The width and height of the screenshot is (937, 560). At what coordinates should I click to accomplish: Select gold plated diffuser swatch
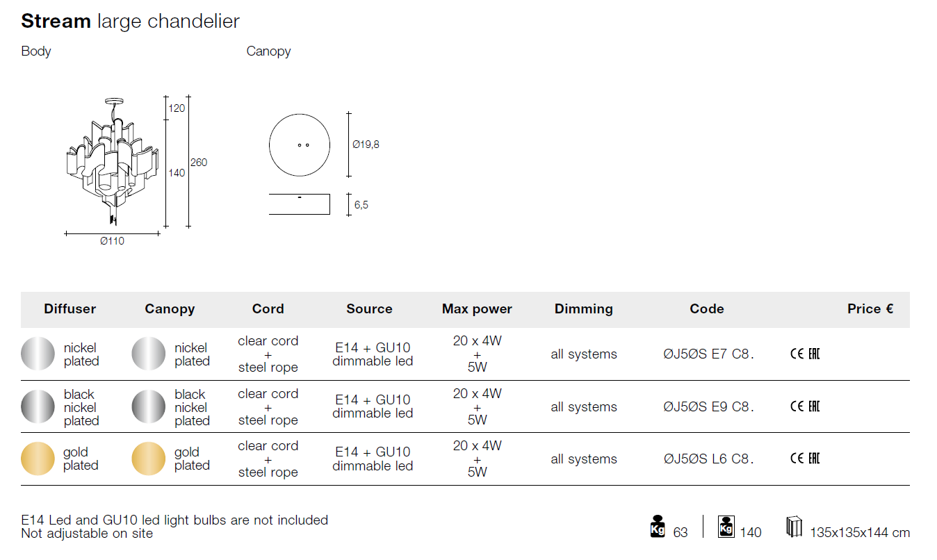tap(38, 459)
